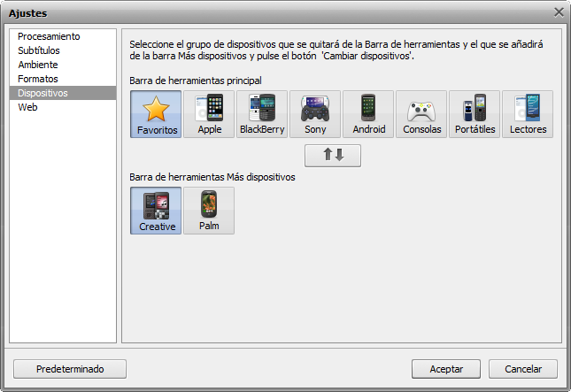Open the Subtítulos settings section

(x=63, y=50)
